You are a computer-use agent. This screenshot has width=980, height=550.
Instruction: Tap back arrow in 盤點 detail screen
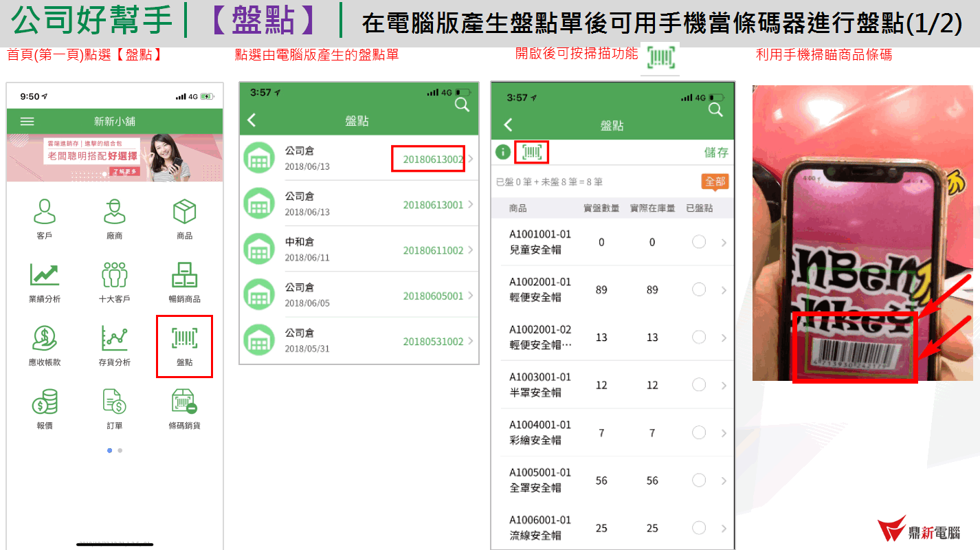pos(509,124)
